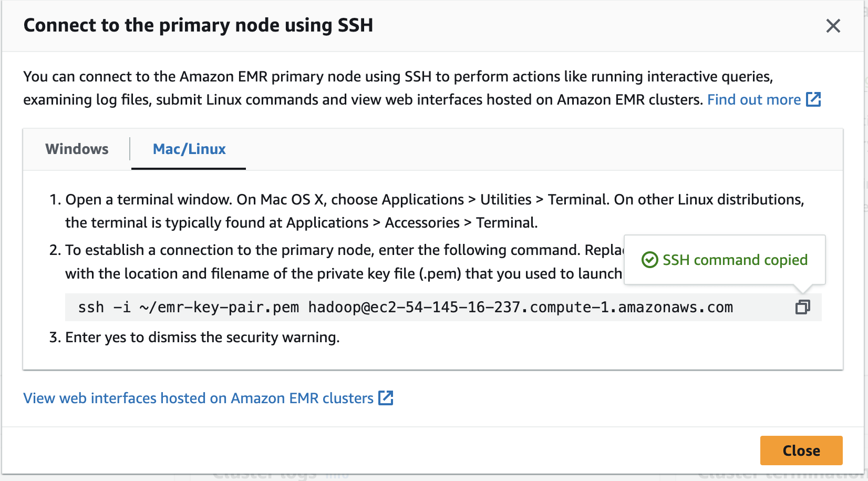Switch to the Windows tab
This screenshot has height=481, width=868.
tap(77, 149)
